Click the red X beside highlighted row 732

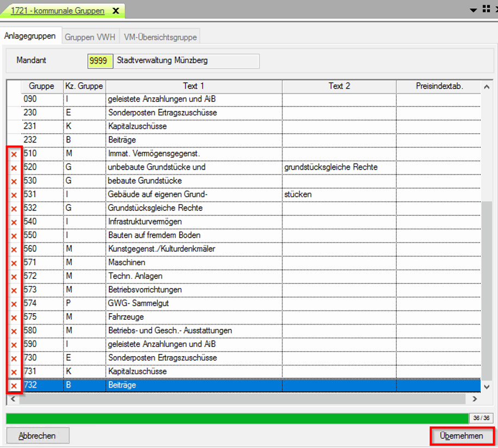click(14, 385)
